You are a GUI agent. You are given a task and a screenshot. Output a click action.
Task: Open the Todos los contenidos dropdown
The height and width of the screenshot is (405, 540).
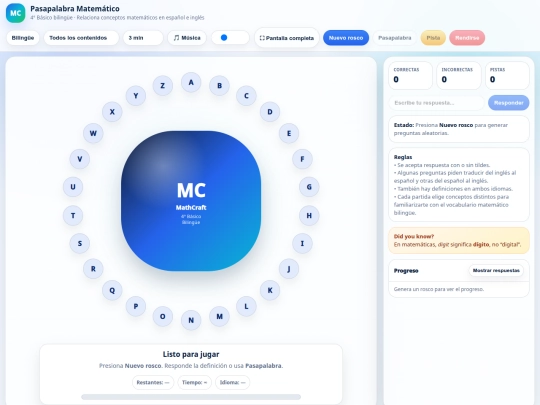pyautogui.click(x=81, y=38)
